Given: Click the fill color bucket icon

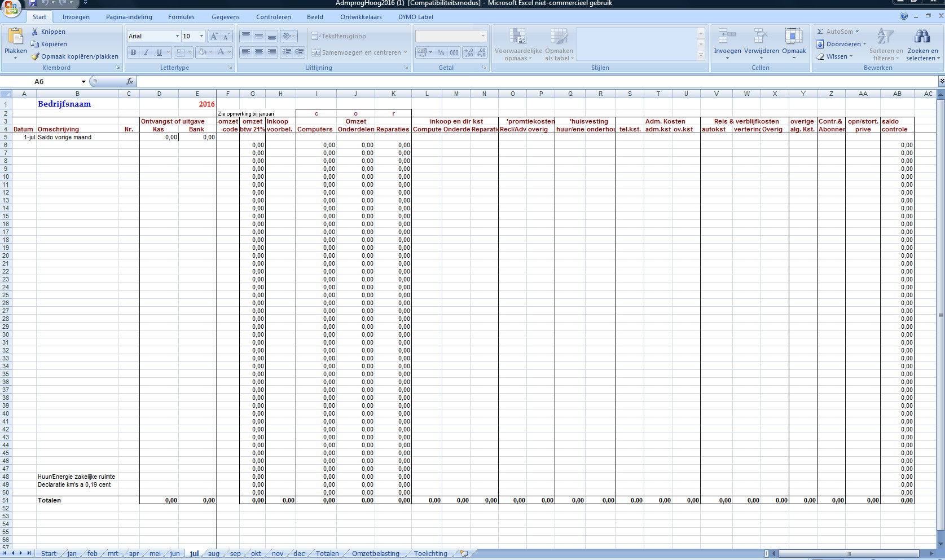Looking at the screenshot, I should [202, 52].
